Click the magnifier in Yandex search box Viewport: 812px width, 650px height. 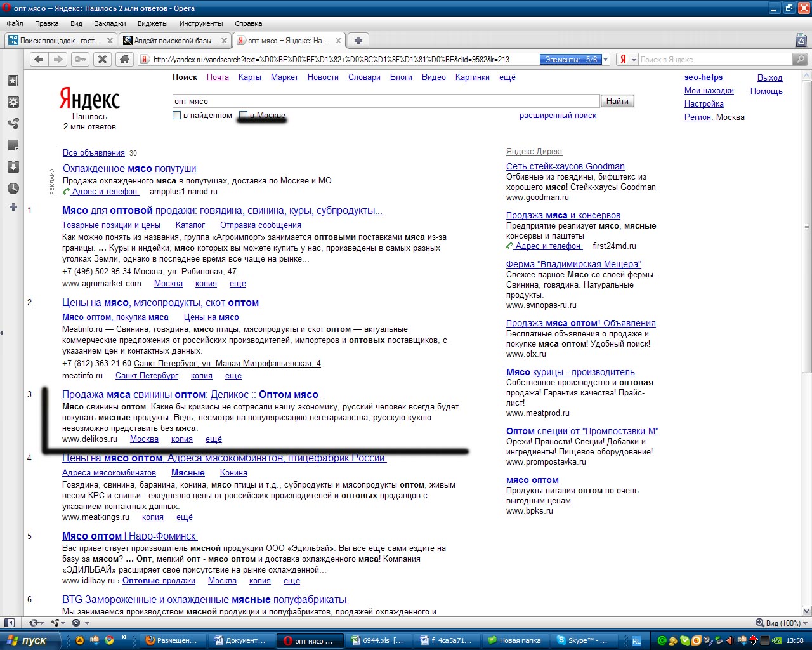click(x=801, y=59)
